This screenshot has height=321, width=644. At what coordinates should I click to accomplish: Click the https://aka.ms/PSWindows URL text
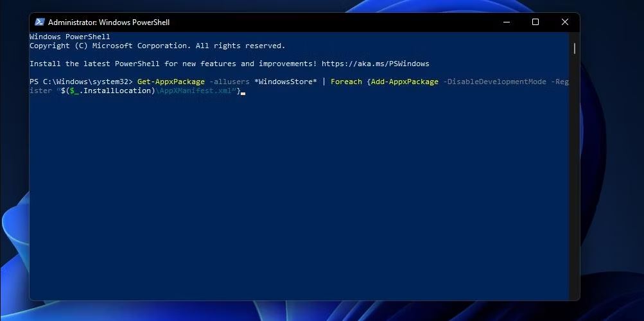pos(375,64)
